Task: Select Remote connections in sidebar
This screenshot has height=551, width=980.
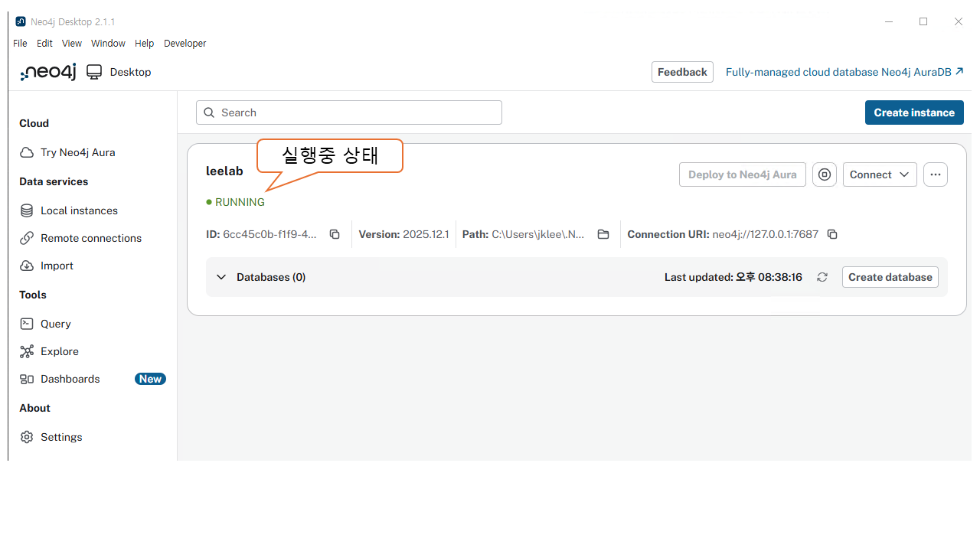Action: (90, 238)
